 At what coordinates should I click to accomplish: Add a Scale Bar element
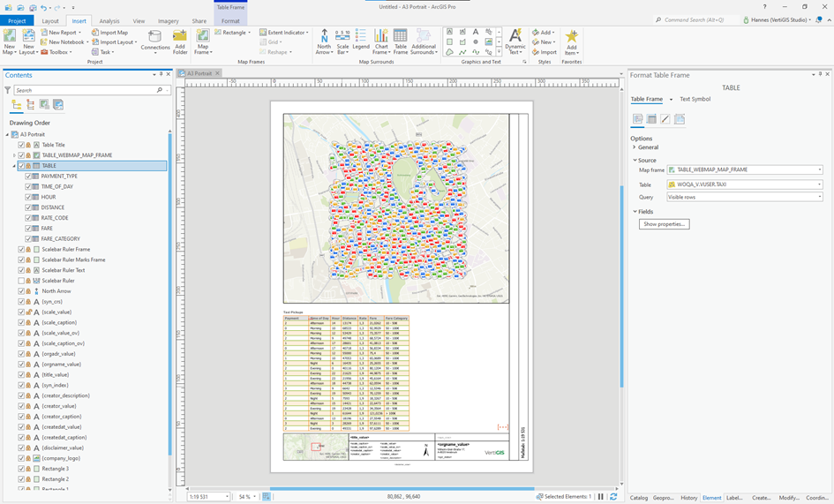tap(342, 41)
